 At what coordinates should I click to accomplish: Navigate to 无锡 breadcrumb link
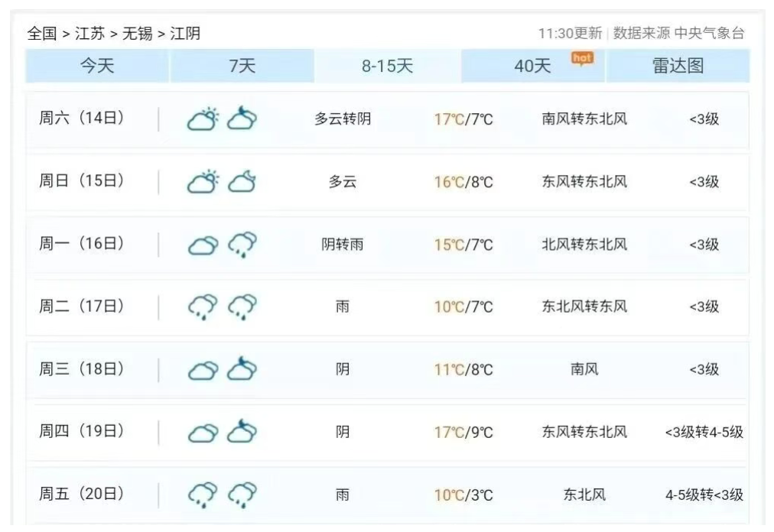click(x=137, y=34)
